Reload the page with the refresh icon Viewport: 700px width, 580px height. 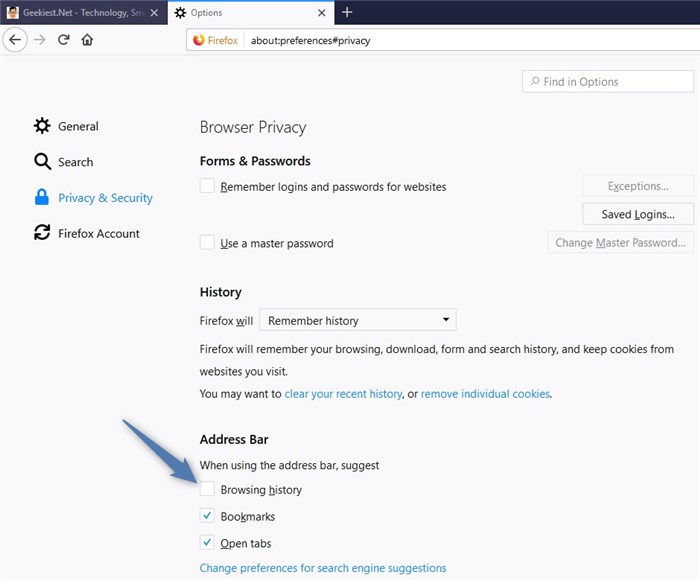(63, 40)
